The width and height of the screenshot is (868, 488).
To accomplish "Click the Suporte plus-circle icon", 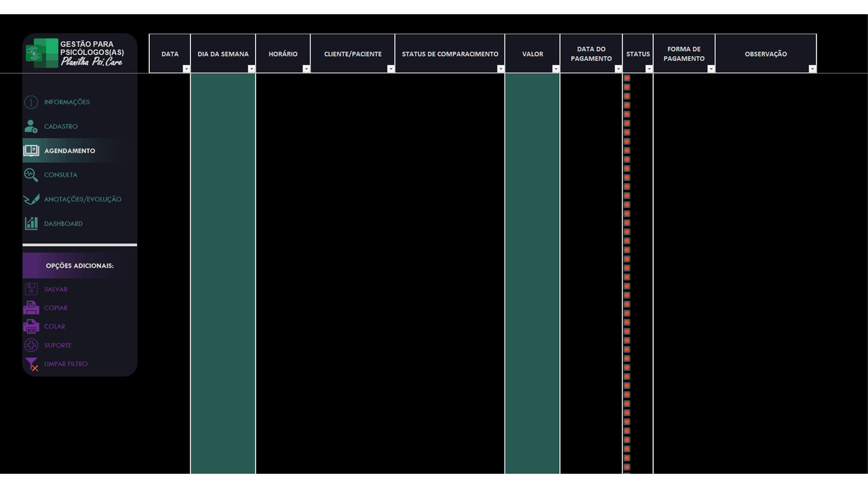I will point(31,345).
